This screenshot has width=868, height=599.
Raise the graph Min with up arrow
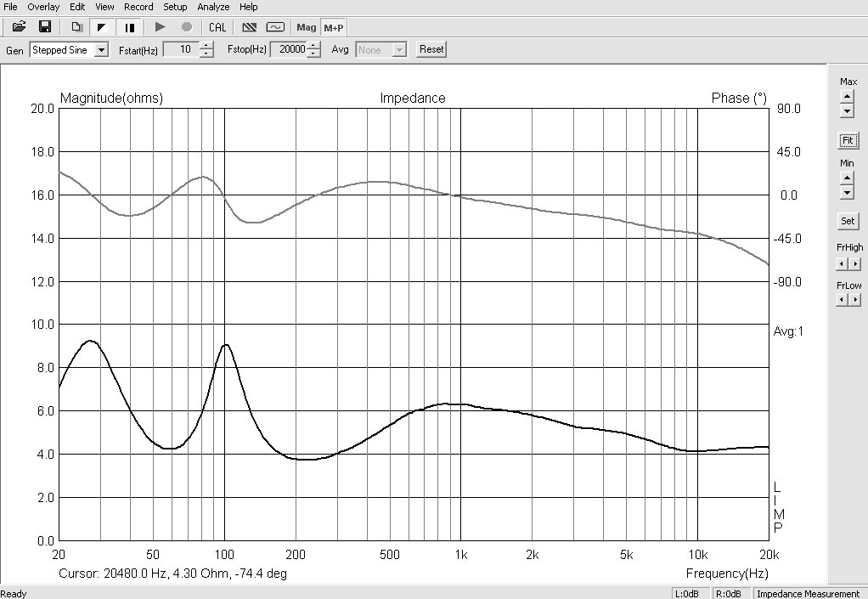click(x=847, y=178)
